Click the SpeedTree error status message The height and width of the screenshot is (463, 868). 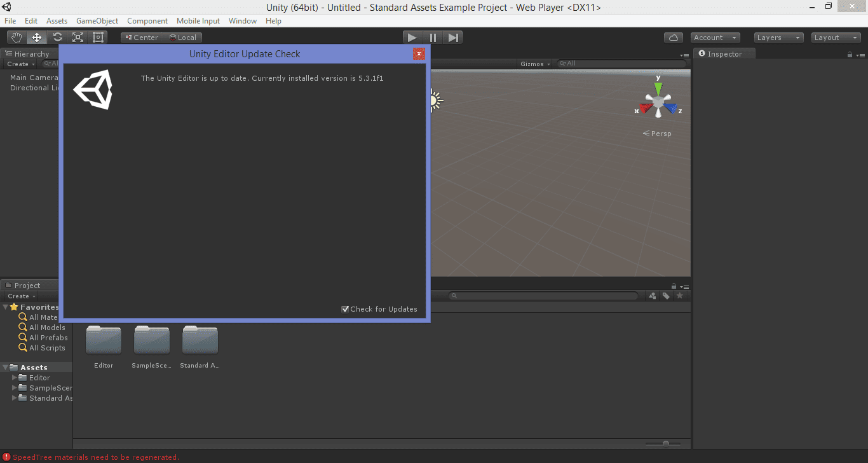[95, 457]
